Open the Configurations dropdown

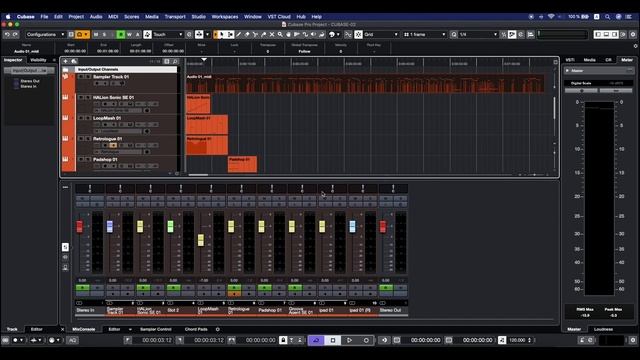[45, 35]
